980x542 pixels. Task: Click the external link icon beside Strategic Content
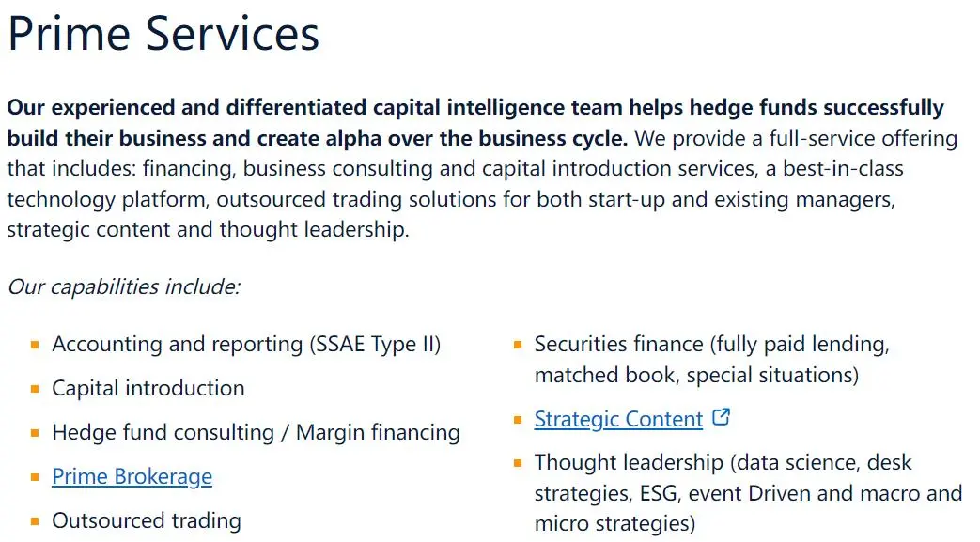pyautogui.click(x=722, y=417)
